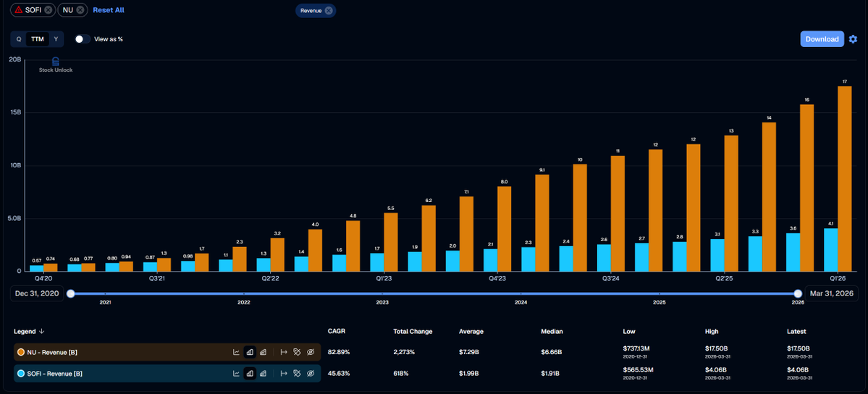Click the blue SOFI bar labeled 4.1
The width and height of the screenshot is (868, 394).
click(830, 249)
